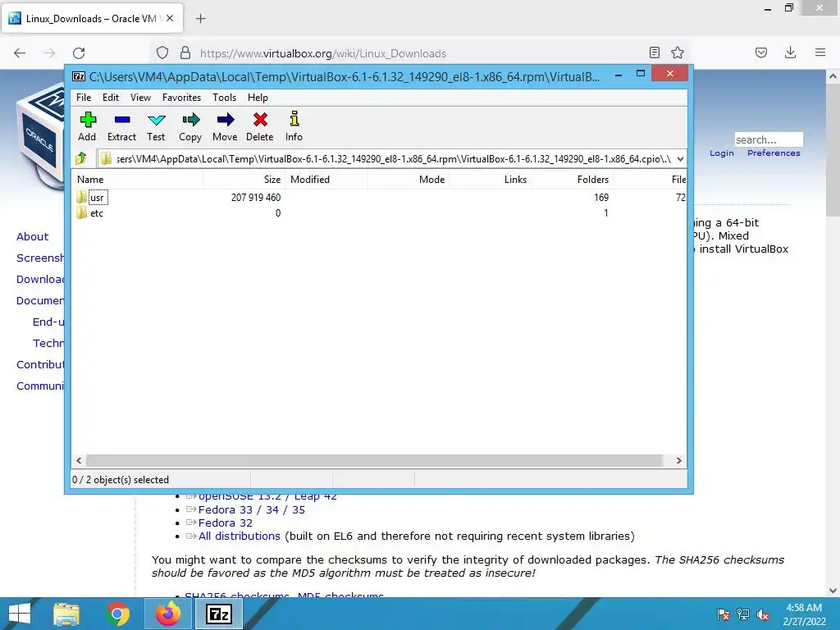Click 7-Zip scrollbar right arrow

tap(678, 461)
